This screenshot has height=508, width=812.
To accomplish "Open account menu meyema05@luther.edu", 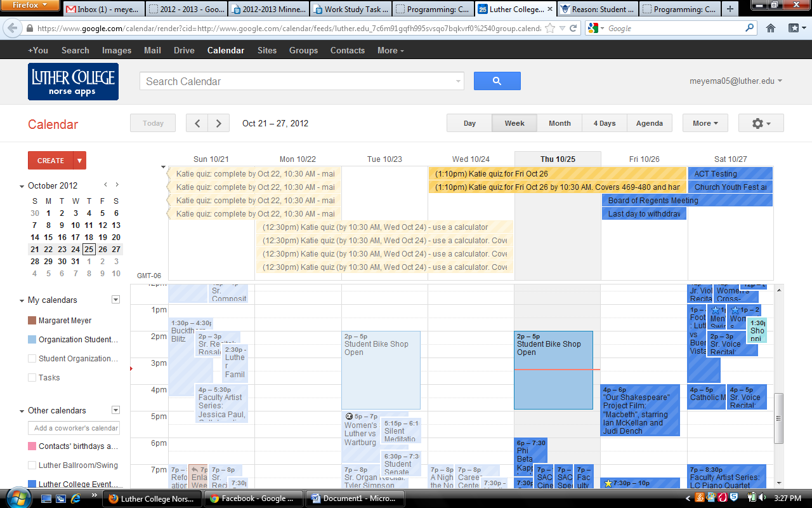I will click(x=736, y=81).
